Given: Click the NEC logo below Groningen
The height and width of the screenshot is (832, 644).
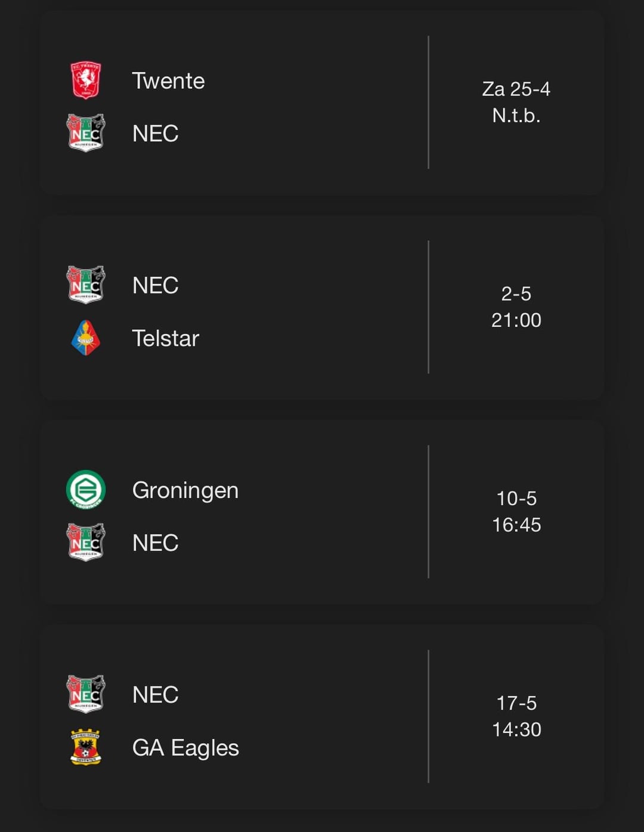Looking at the screenshot, I should point(85,543).
